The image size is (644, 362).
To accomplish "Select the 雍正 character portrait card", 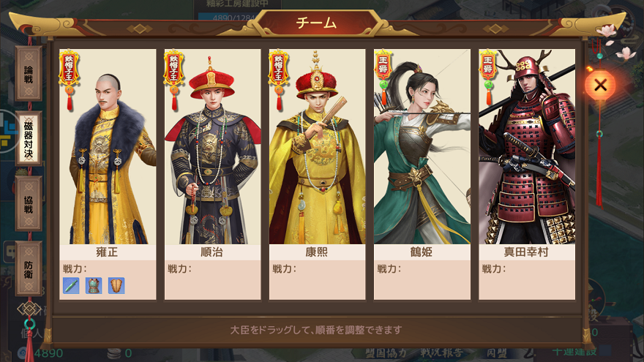I will (x=108, y=147).
